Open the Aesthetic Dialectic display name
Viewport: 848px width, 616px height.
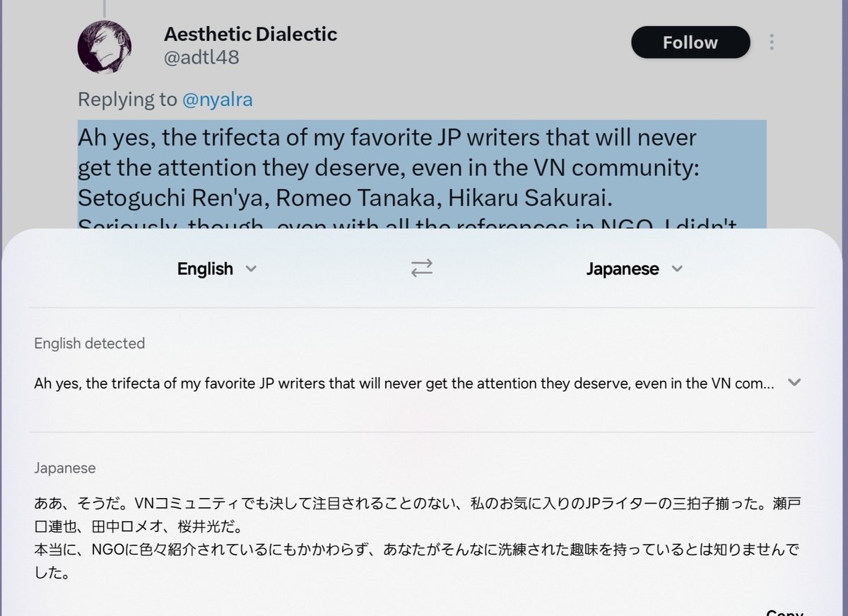coord(250,33)
